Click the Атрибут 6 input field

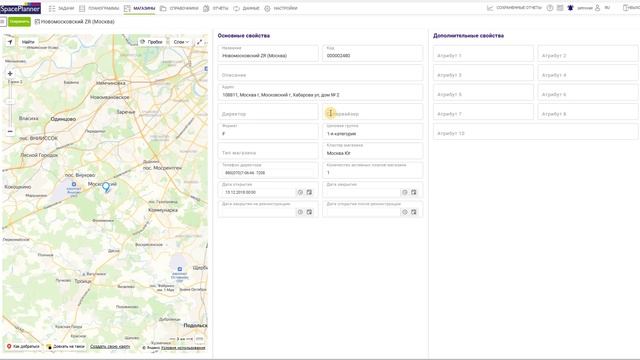tap(588, 93)
